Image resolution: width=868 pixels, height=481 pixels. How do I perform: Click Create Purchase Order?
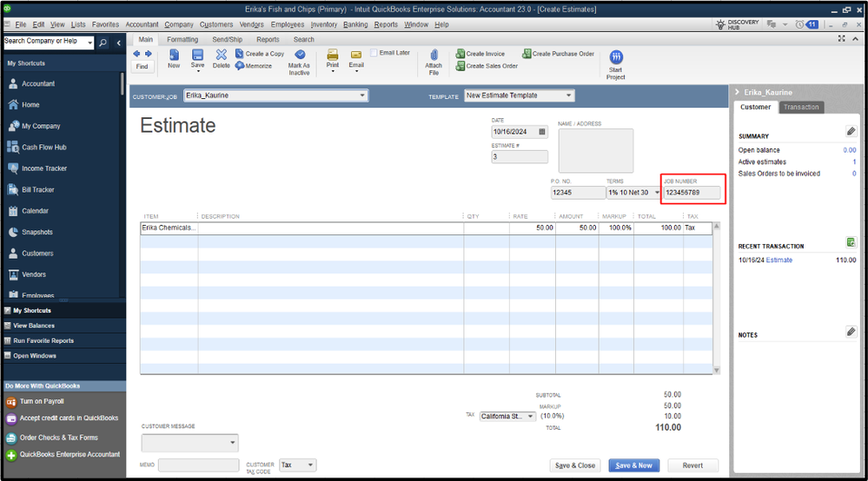coord(558,54)
